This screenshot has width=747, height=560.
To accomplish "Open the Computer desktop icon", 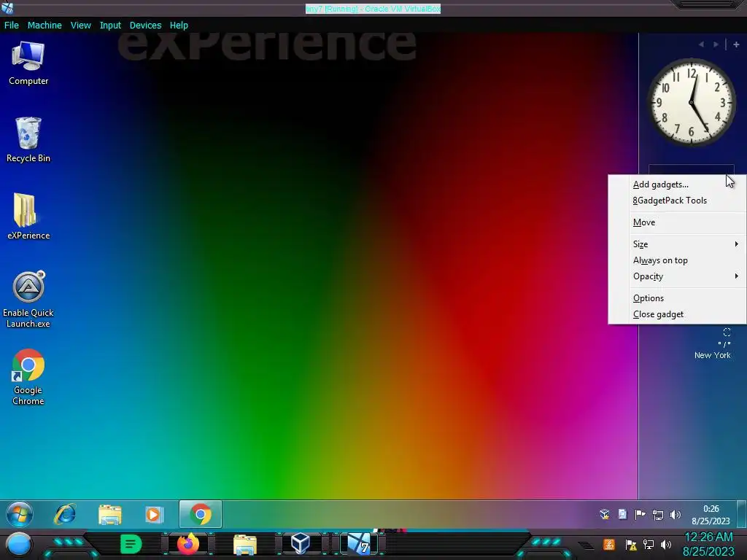I will pyautogui.click(x=28, y=63).
